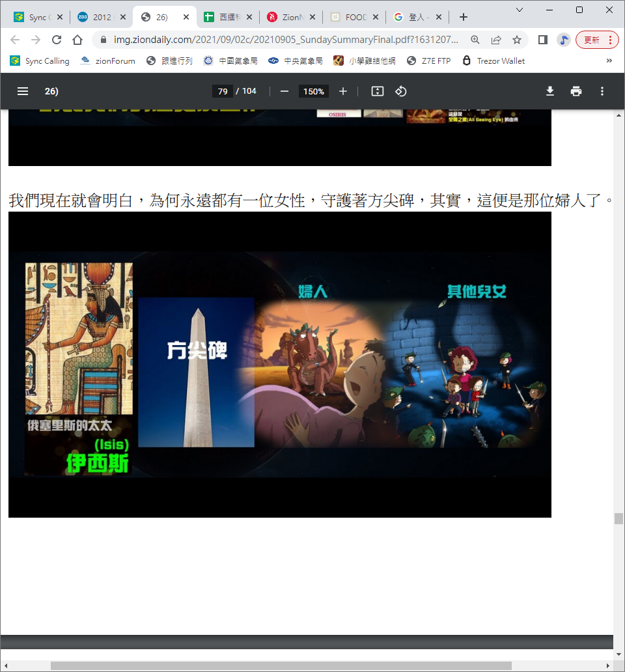
Task: Close the ZionN tab
Action: coord(312,17)
